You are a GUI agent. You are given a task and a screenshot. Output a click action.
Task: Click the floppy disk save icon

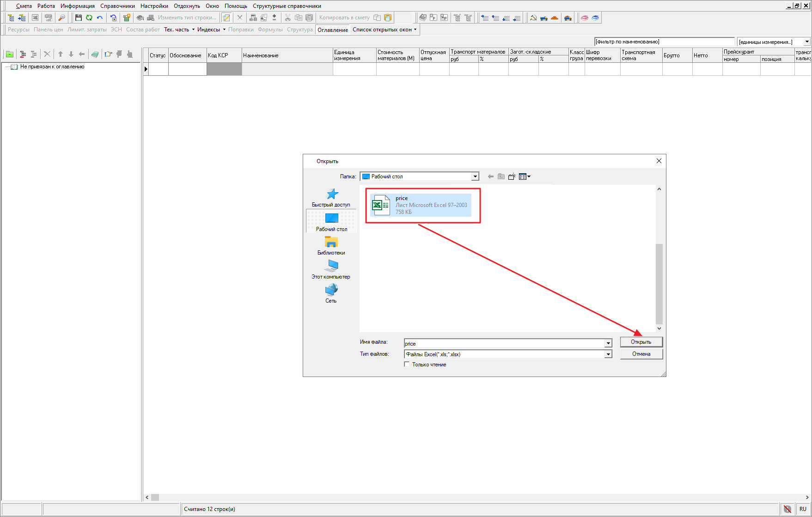(x=78, y=18)
